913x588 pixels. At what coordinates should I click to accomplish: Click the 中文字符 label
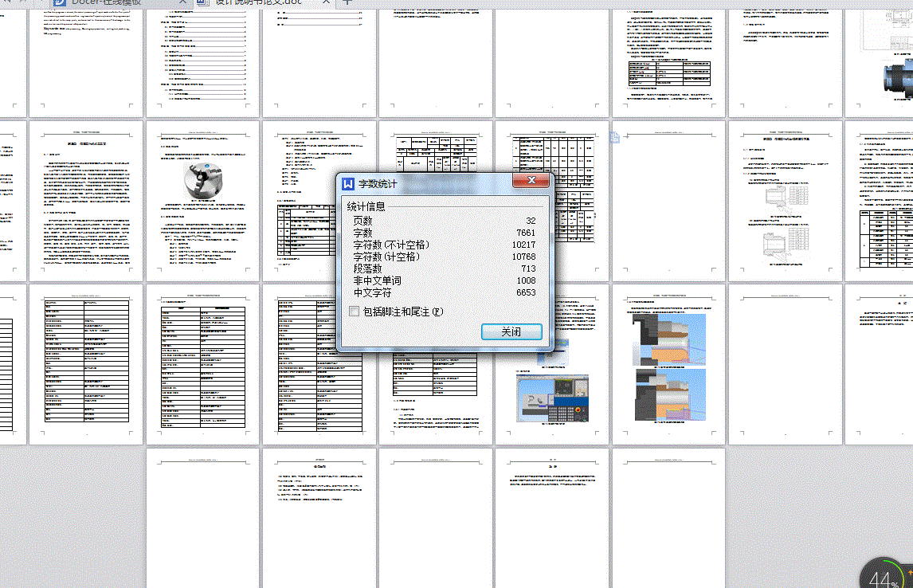[373, 293]
